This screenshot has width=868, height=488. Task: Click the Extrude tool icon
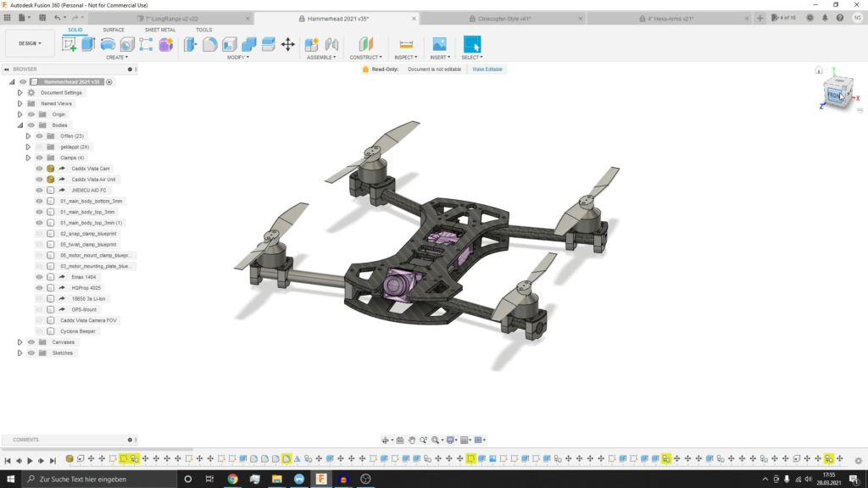(88, 44)
